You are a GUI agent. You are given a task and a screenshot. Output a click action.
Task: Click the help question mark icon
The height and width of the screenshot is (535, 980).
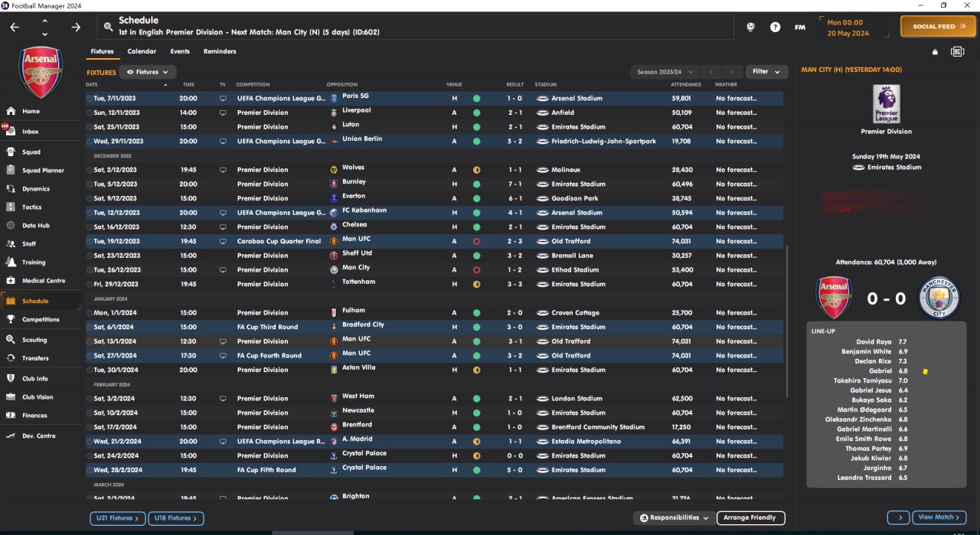pos(775,27)
